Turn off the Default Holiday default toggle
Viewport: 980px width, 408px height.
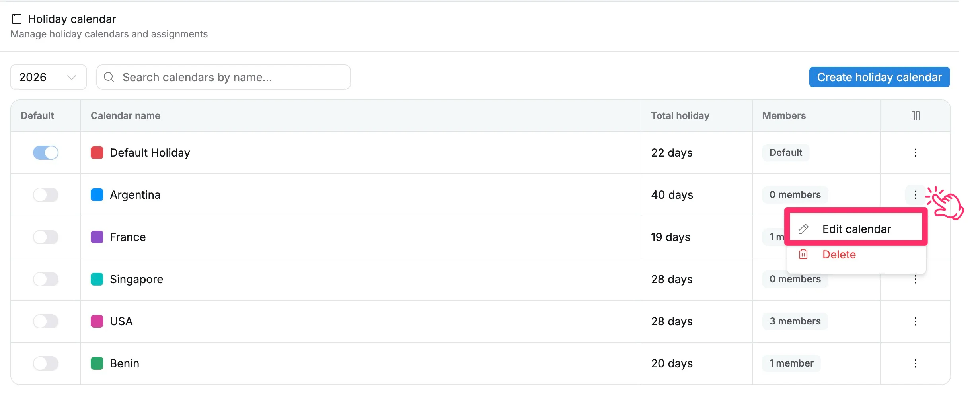click(46, 153)
